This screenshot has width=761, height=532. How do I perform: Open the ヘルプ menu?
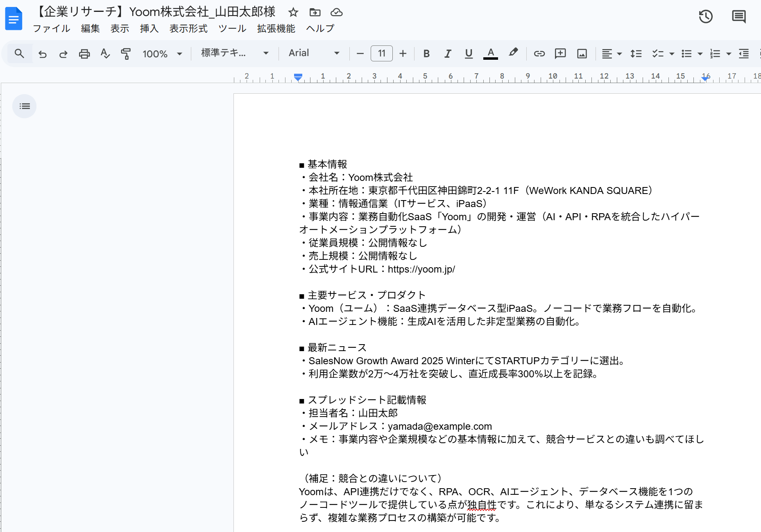320,29
